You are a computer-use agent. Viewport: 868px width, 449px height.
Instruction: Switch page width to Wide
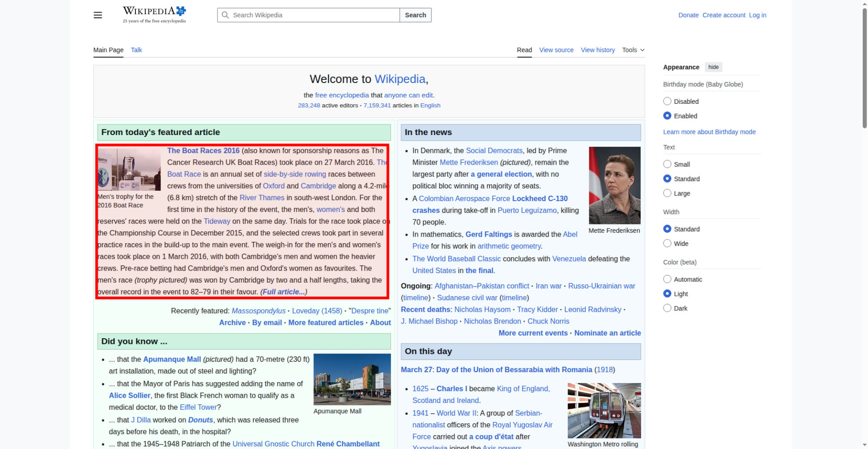[x=667, y=244]
